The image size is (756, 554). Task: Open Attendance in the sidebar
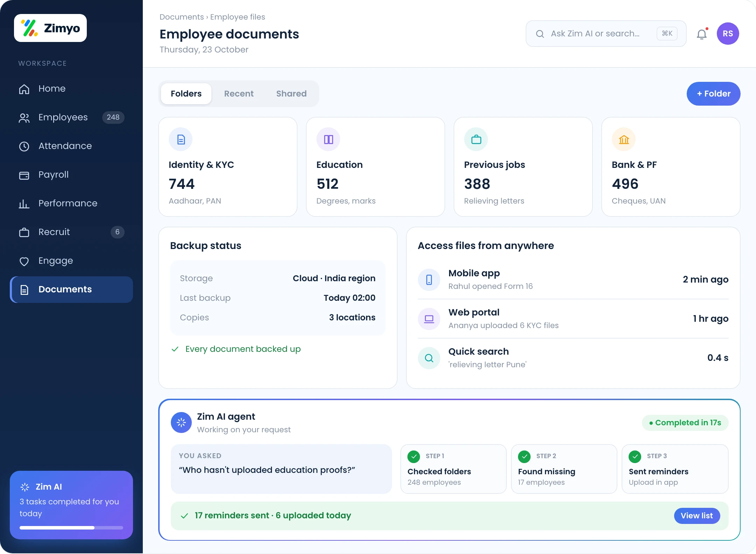point(71,146)
